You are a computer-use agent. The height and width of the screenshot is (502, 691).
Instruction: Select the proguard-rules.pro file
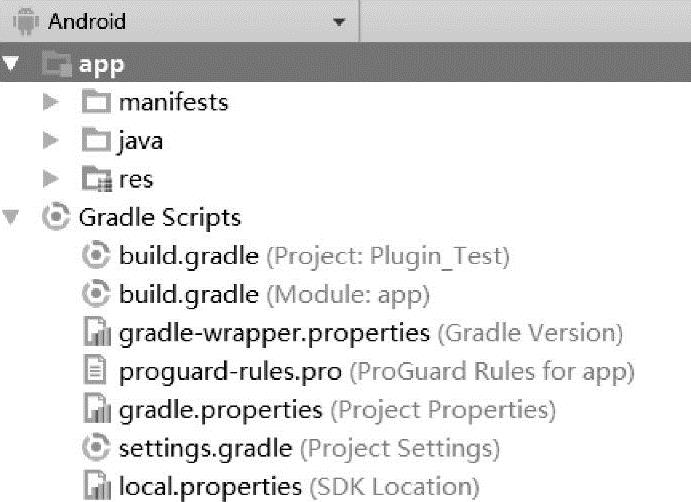click(230, 372)
